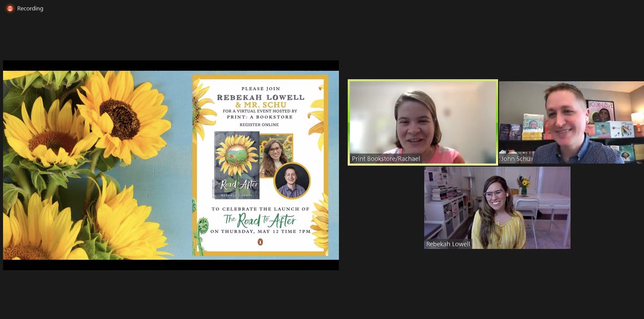The height and width of the screenshot is (319, 644).
Task: Click the circular Mr. Schu portrait on flyer
Action: click(x=292, y=181)
